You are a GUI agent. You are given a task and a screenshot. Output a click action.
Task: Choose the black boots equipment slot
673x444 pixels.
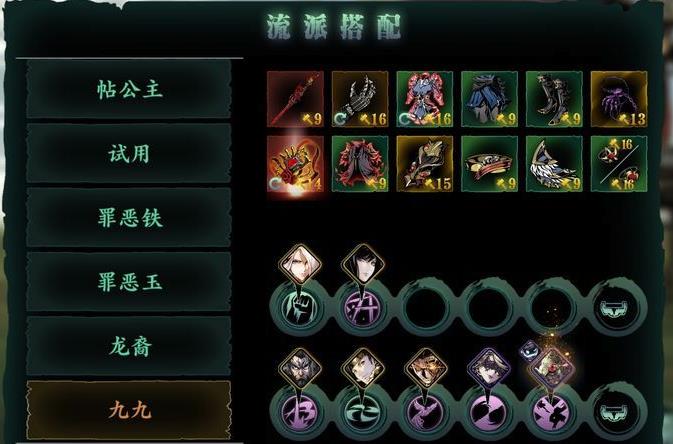554,99
